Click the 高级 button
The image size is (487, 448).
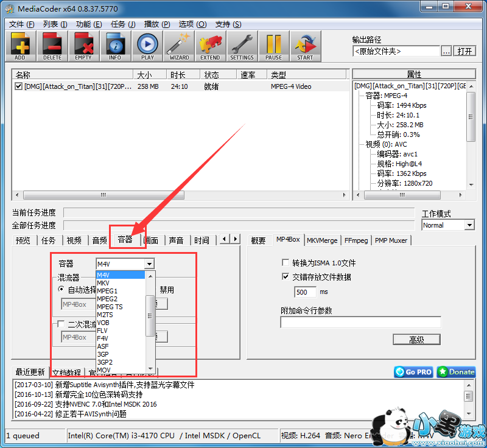click(416, 340)
